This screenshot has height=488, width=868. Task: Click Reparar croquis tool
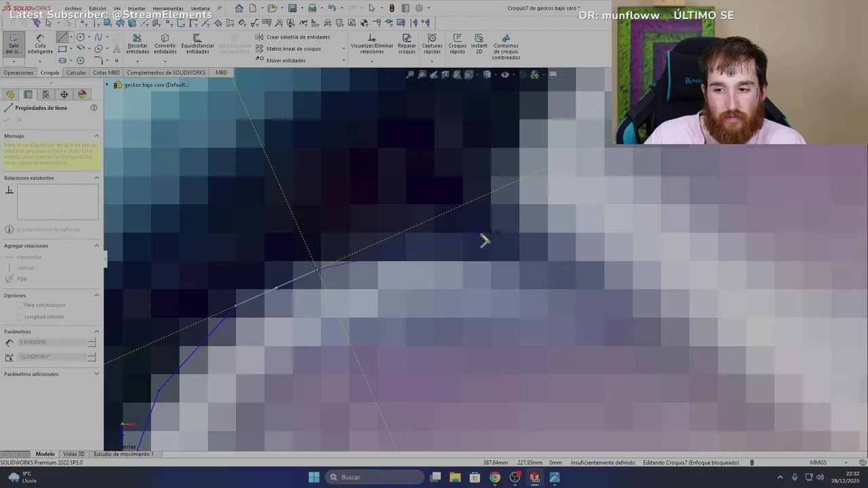(x=407, y=44)
